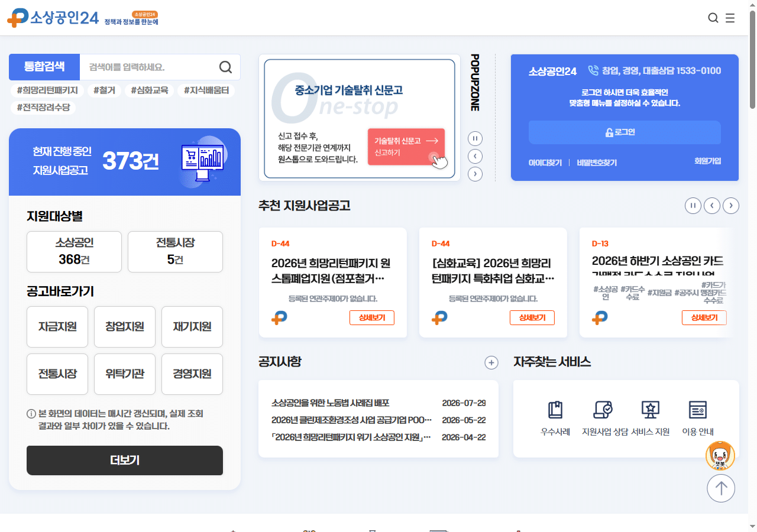
Task: Go to next 추천 지원사업공고 card
Action: (731, 206)
